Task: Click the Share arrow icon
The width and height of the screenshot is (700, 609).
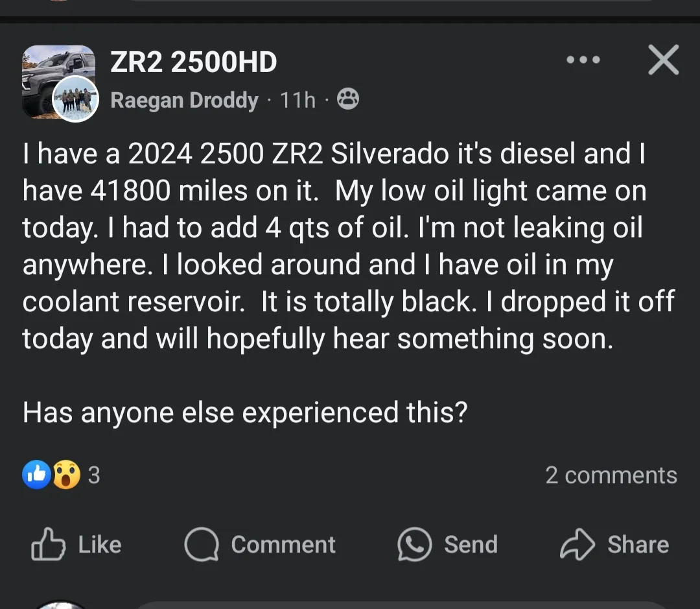Action: [577, 544]
